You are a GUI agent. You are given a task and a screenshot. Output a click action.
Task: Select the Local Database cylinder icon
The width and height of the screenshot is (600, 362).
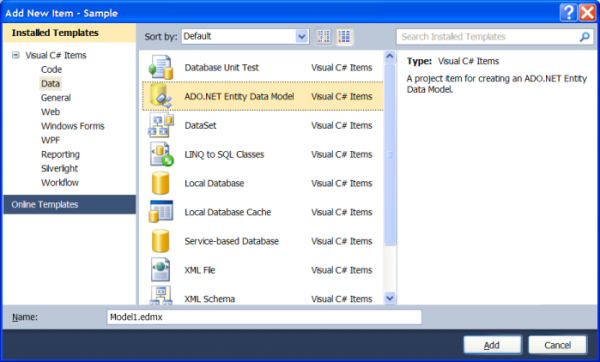[160, 183]
